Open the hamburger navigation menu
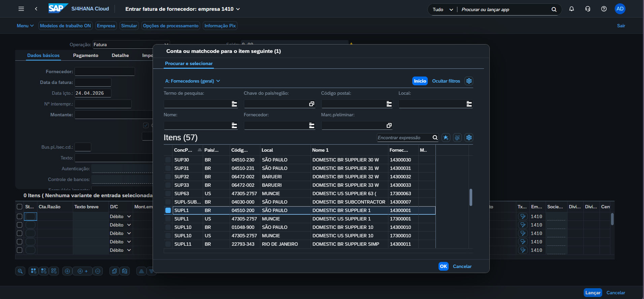Screen dimensions: 644x299 click(x=21, y=9)
